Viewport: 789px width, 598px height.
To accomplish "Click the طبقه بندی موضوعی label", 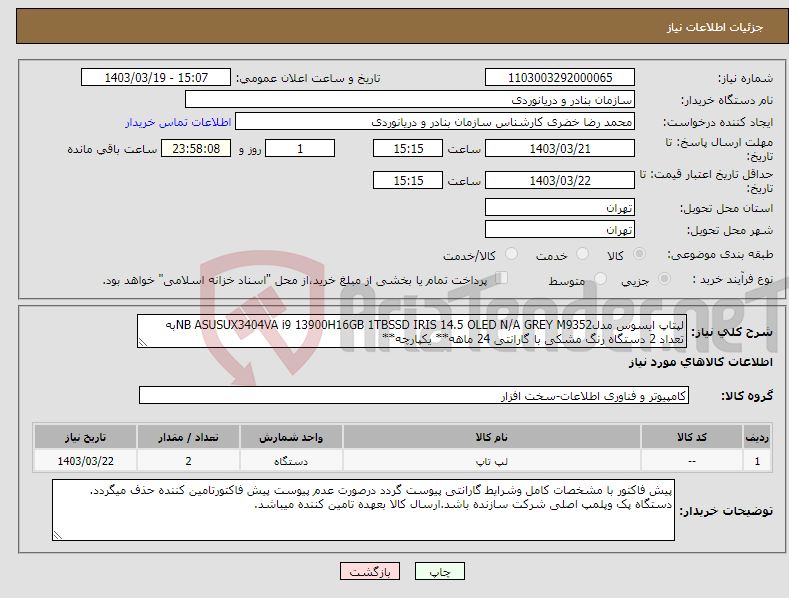I will [x=720, y=255].
